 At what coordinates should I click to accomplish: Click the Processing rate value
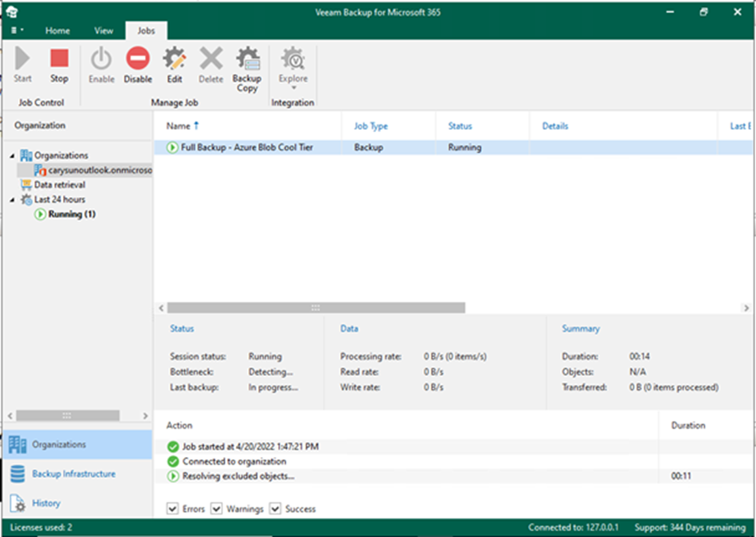click(455, 356)
